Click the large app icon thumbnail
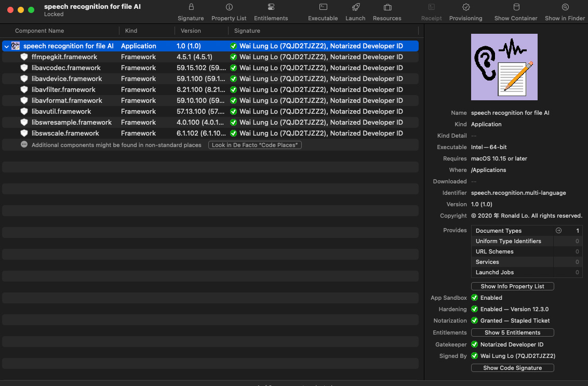Image resolution: width=588 pixels, height=386 pixels. (x=504, y=67)
